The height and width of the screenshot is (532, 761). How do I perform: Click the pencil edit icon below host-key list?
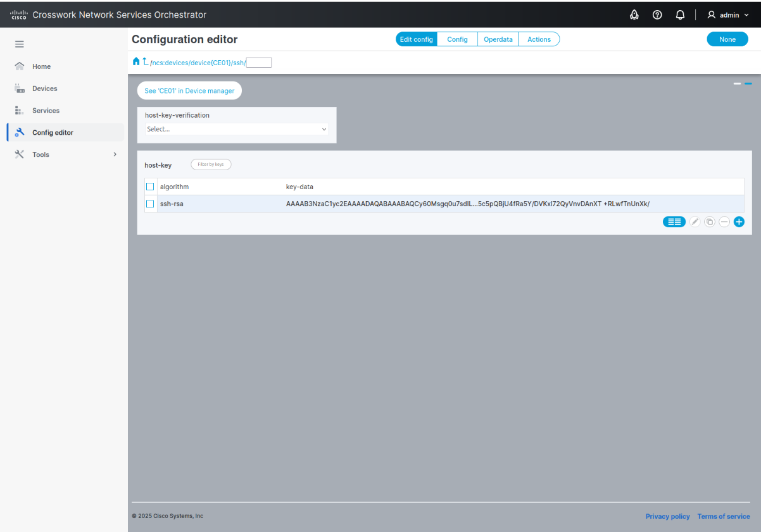pos(695,222)
